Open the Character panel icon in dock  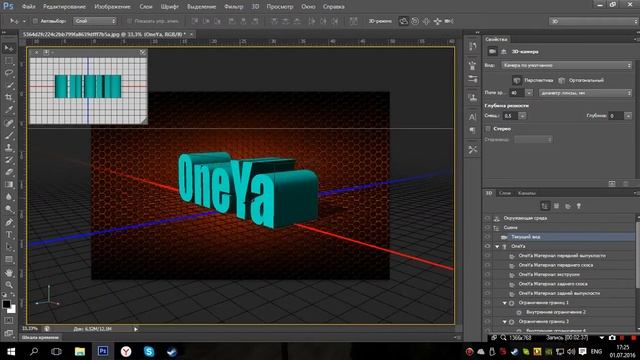tap(473, 117)
